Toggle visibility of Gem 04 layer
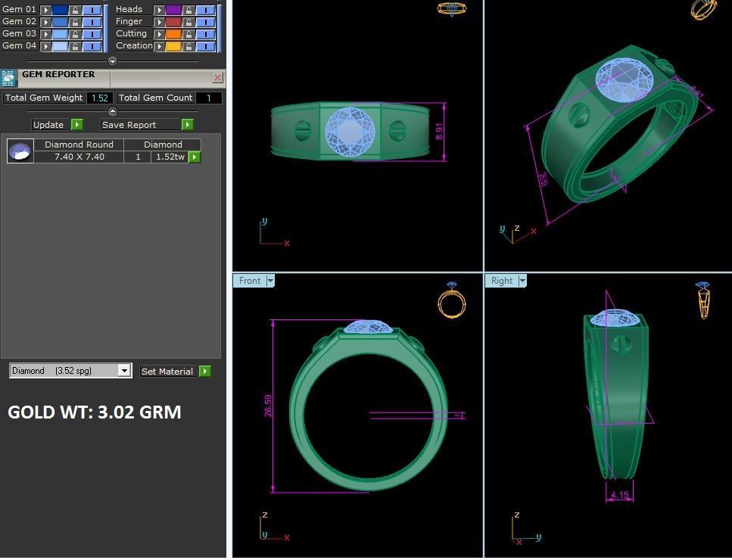This screenshot has height=560, width=732. [x=92, y=46]
